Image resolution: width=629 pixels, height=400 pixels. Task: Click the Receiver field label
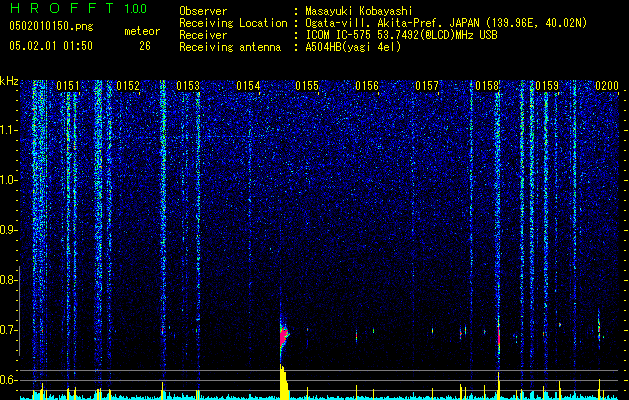[203, 35]
